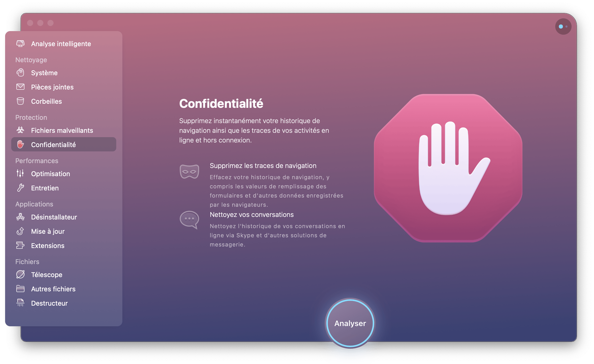Select the Analyse intelligente icon
The image size is (594, 364).
pos(21,43)
